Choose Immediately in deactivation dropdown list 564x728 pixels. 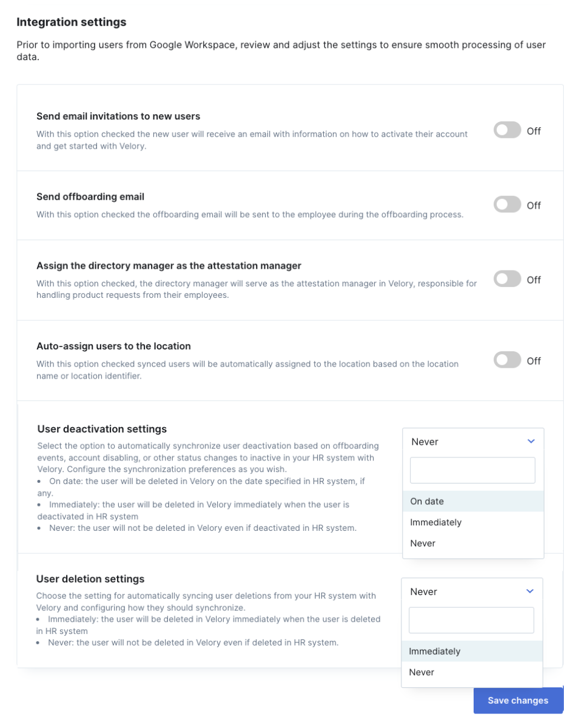tap(473, 522)
